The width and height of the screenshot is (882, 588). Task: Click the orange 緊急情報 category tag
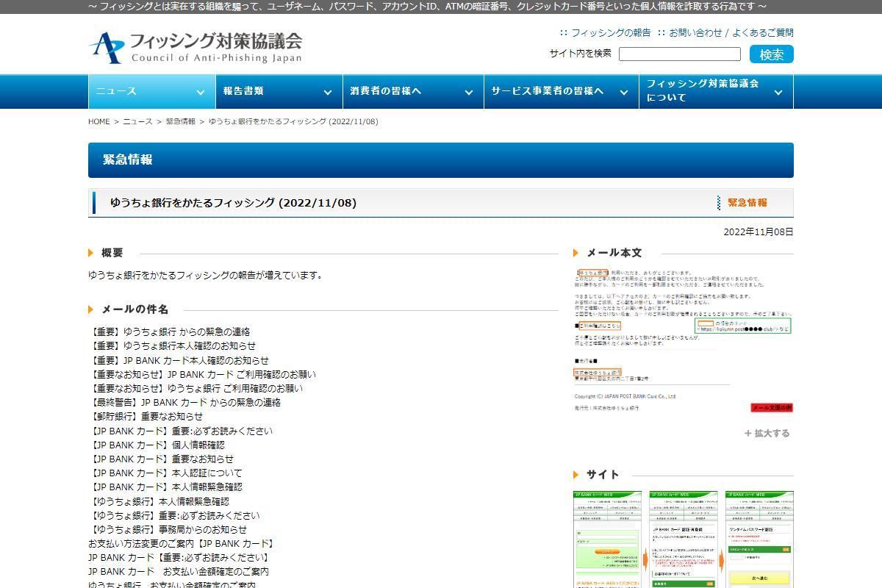pos(747,203)
